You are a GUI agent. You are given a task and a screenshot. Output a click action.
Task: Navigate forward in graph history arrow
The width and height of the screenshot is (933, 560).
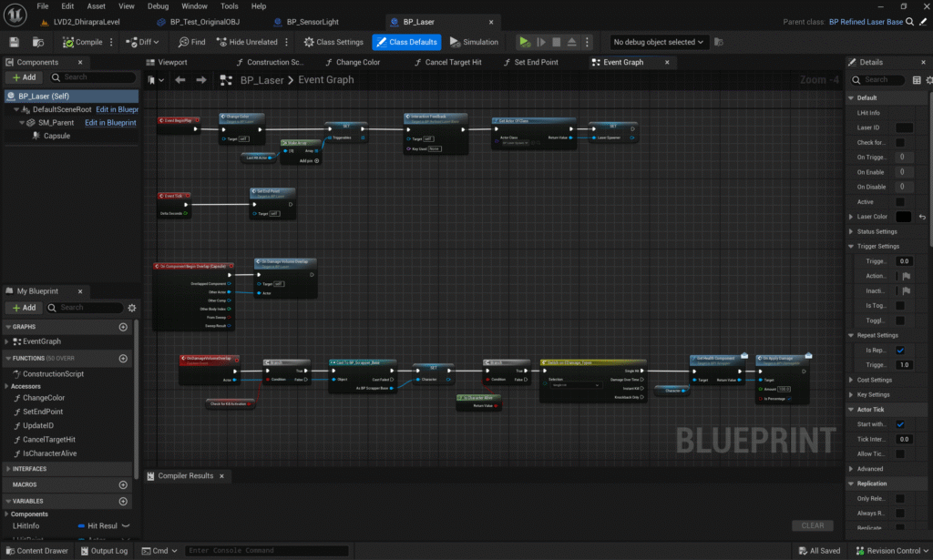tap(201, 79)
